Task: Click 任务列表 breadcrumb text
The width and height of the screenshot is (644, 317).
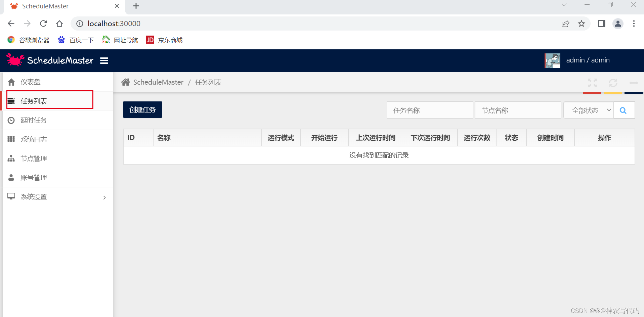Action: point(208,82)
